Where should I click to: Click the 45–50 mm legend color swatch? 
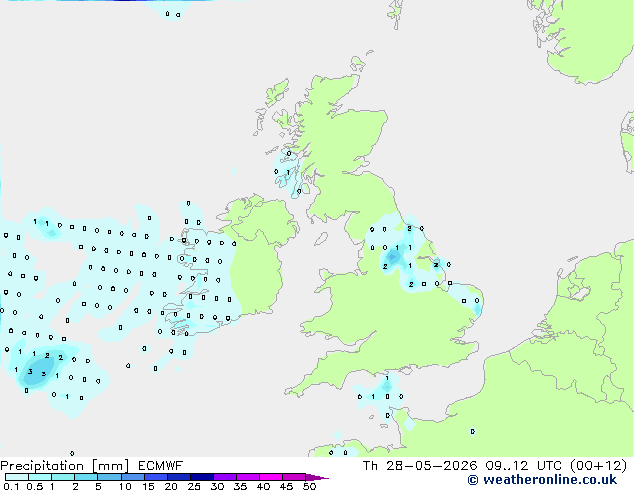[x=294, y=477]
